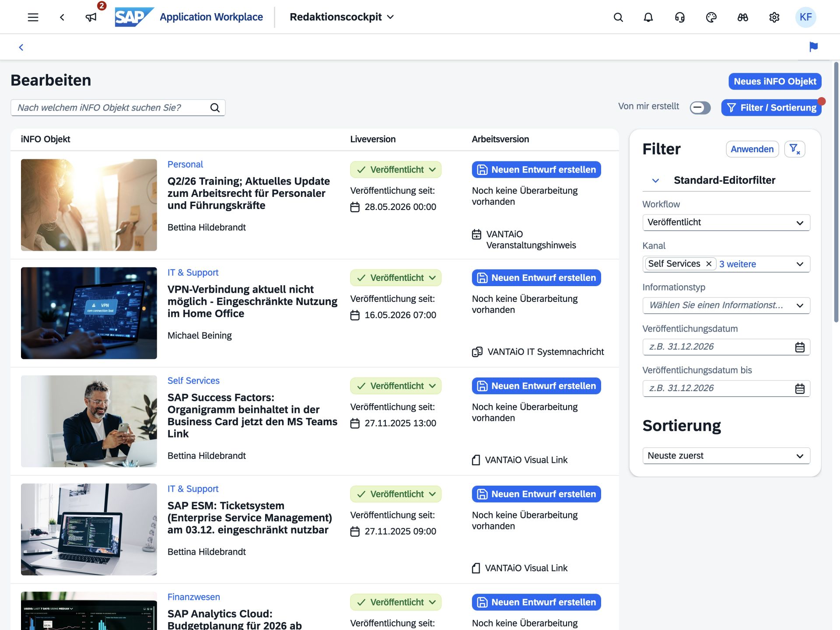
Task: Create new draft for SAP Success Factors article
Action: 536,386
